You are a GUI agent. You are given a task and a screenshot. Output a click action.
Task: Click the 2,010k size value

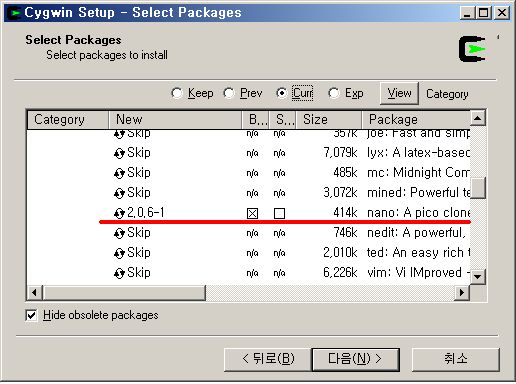[x=340, y=253]
